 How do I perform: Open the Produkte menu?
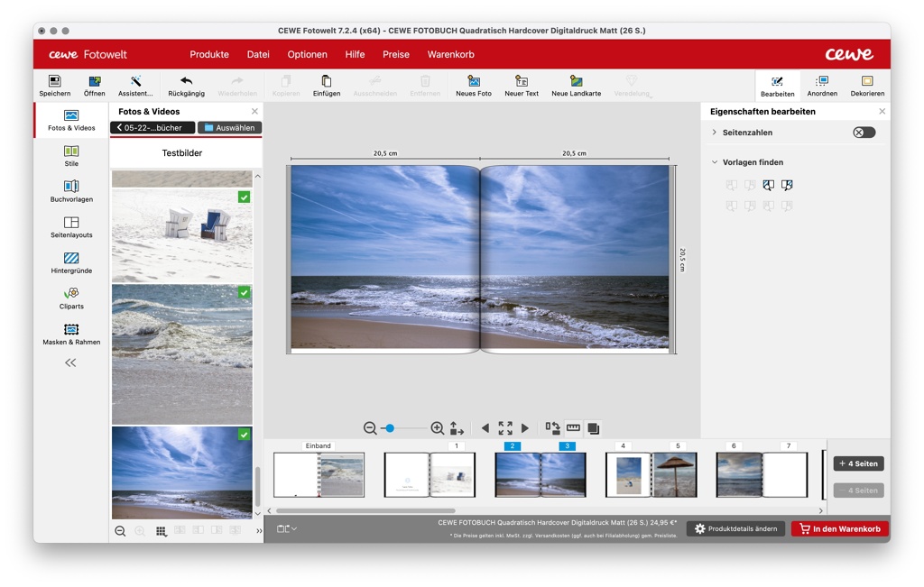[209, 54]
